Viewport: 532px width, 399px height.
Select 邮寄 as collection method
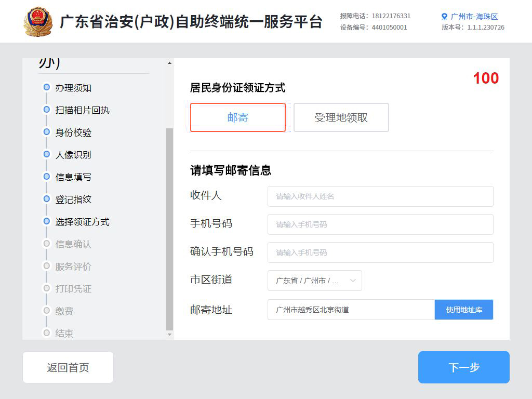point(237,117)
